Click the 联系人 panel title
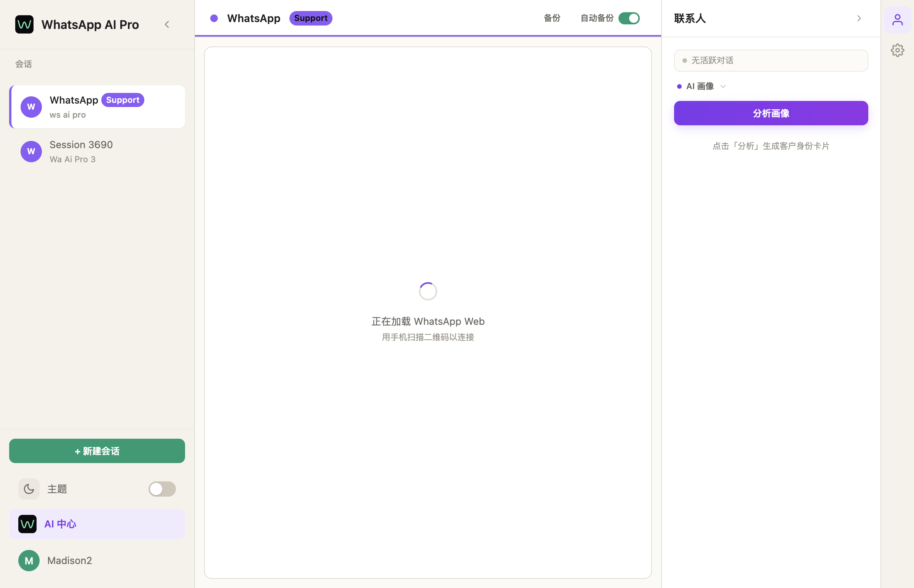The image size is (914, 588). coord(690,18)
